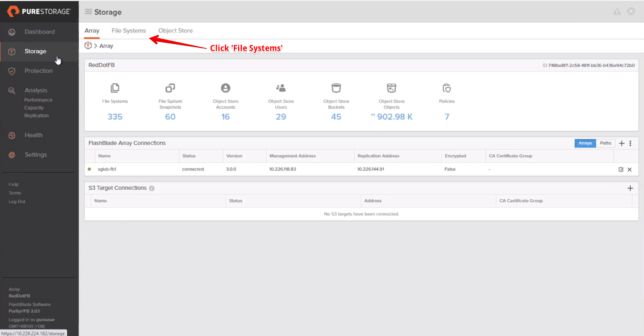
Task: Click the Analysis magnifier icon
Action: [x=12, y=91]
